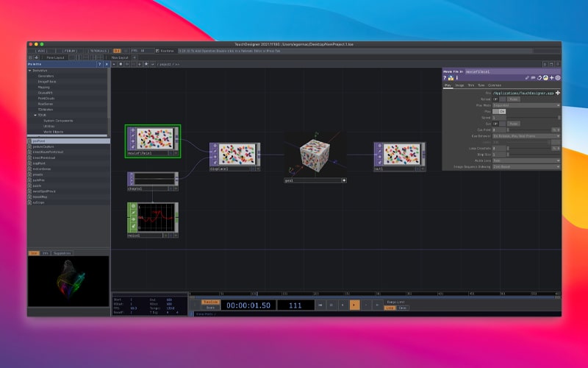588x368 pixels.
Task: Select the noise1 CHOP node
Action: [x=152, y=219]
